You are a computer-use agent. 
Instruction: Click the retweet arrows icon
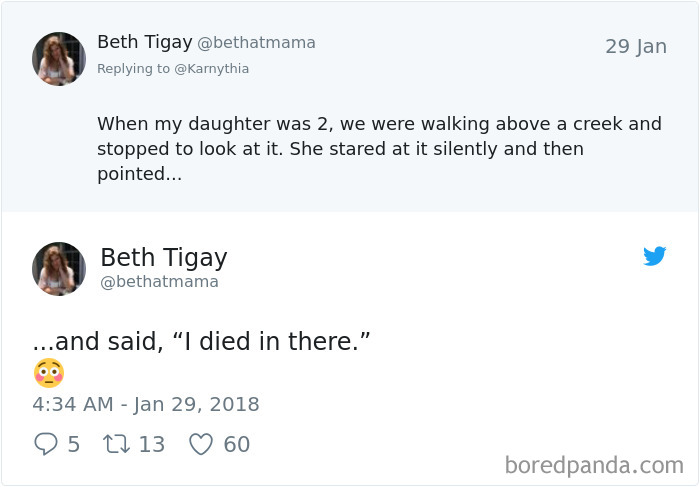pyautogui.click(x=116, y=444)
